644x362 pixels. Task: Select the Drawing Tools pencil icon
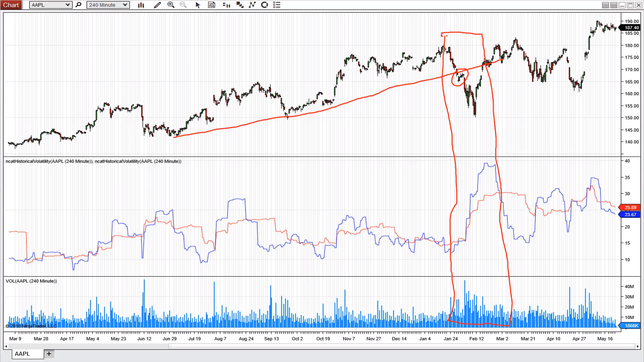tap(157, 5)
